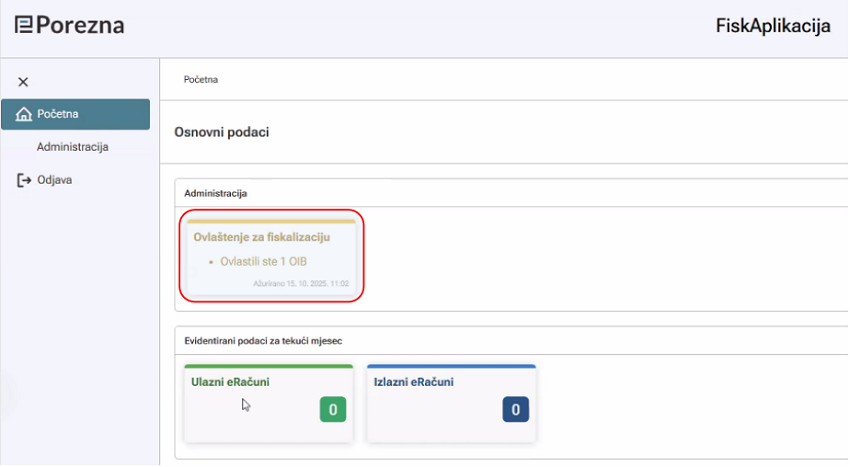Click the blue Izlazni eRačuni count badge
This screenshot has height=467, width=850.
[516, 410]
